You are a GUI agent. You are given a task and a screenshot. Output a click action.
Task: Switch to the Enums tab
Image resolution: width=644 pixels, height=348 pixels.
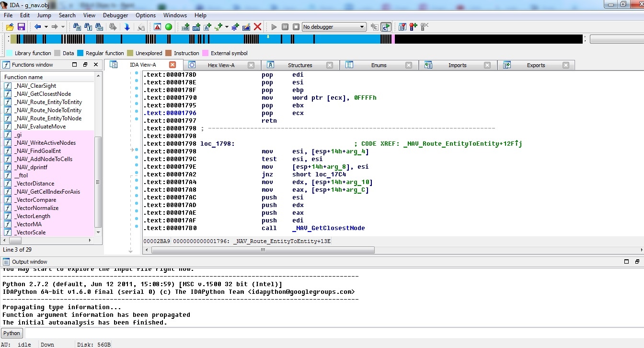pos(379,65)
